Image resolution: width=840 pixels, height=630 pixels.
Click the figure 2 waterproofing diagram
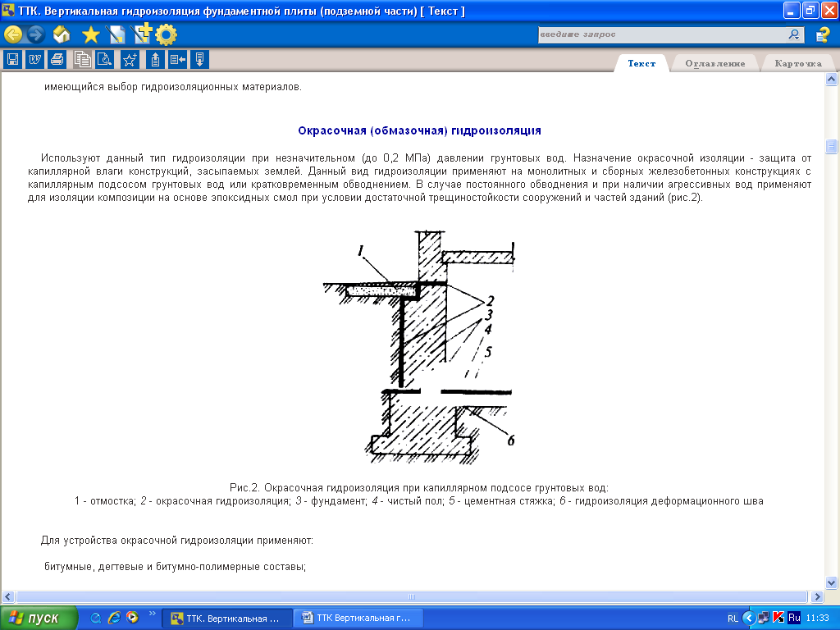click(421, 347)
